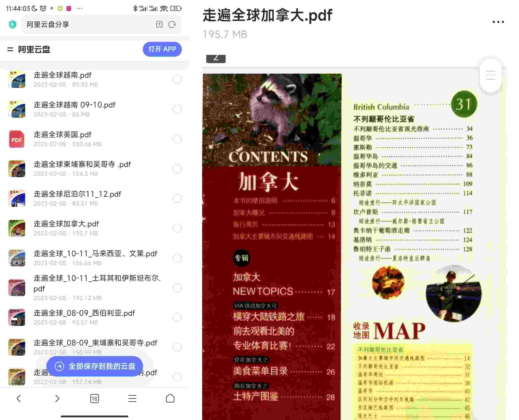Screen dimensions: 519x420
Task: Open bottom browser menu lines icon
Action: point(132,398)
